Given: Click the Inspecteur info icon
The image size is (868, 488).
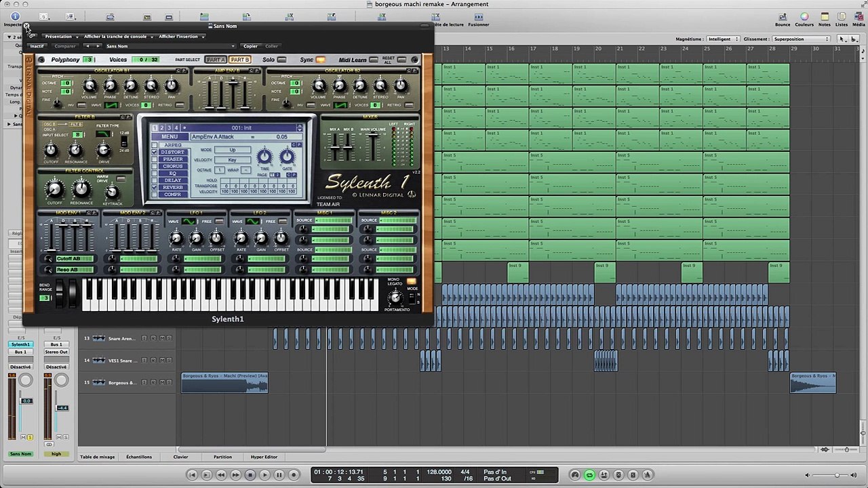Looking at the screenshot, I should coord(15,16).
